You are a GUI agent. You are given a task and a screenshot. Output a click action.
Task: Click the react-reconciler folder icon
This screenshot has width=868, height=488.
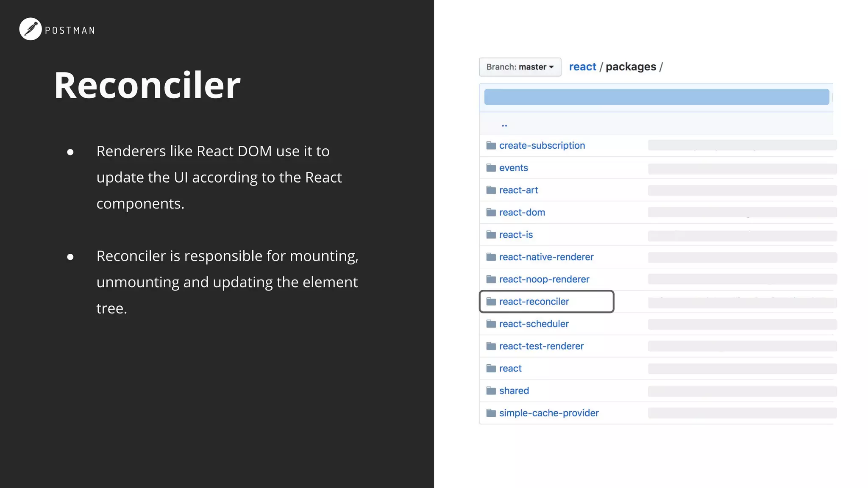pyautogui.click(x=491, y=302)
